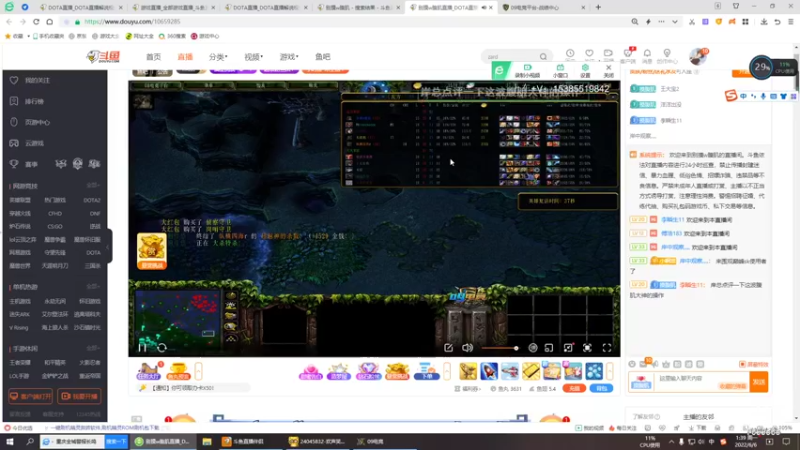Expand the 视频 video dropdown
The image size is (800, 450).
pyautogui.click(x=253, y=57)
